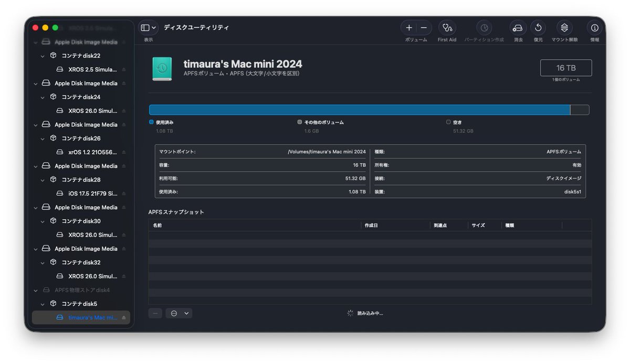This screenshot has height=364, width=630.
Task: Collapse コンテナdisk26 with its chevron
Action: [x=43, y=138]
